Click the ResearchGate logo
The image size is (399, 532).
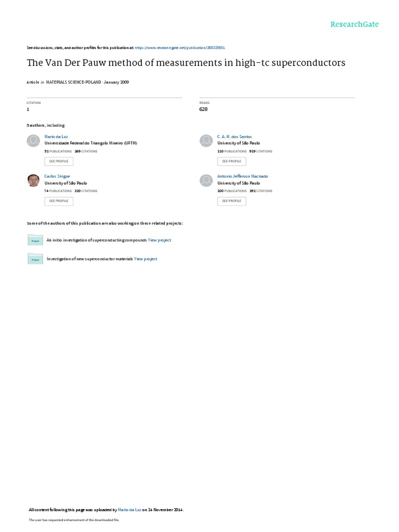[x=354, y=24]
